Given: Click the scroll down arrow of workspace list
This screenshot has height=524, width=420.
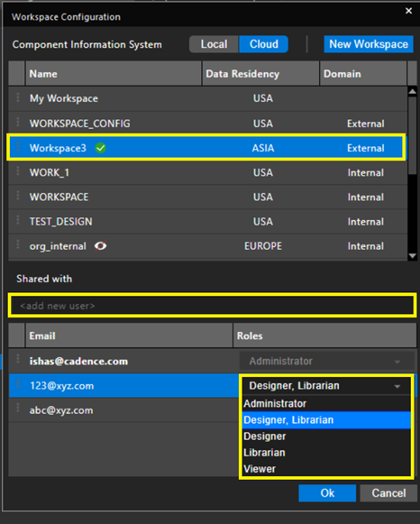Looking at the screenshot, I should (412, 256).
